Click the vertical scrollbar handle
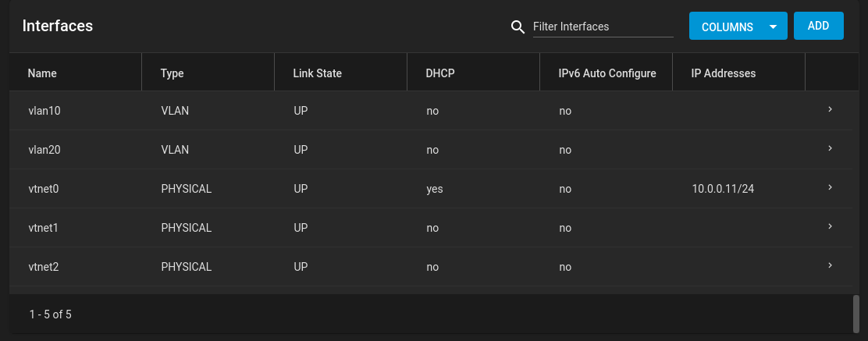The height and width of the screenshot is (341, 868). tap(856, 314)
